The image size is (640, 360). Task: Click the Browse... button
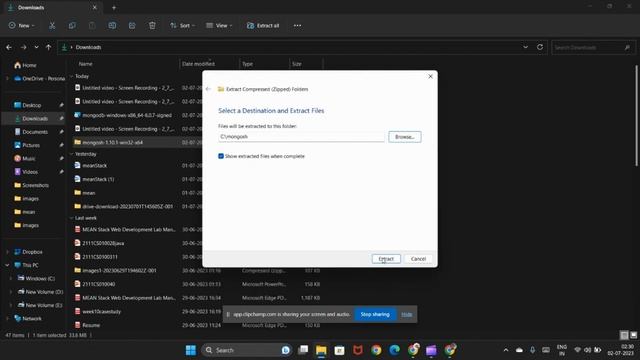[405, 137]
